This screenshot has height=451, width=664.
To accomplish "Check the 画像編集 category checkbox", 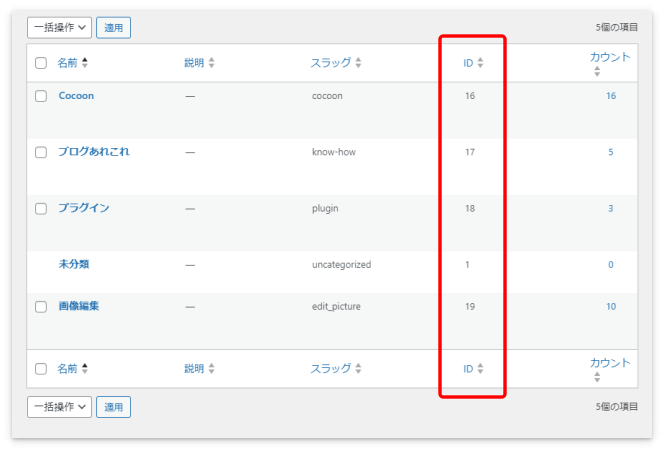I will coord(41,307).
